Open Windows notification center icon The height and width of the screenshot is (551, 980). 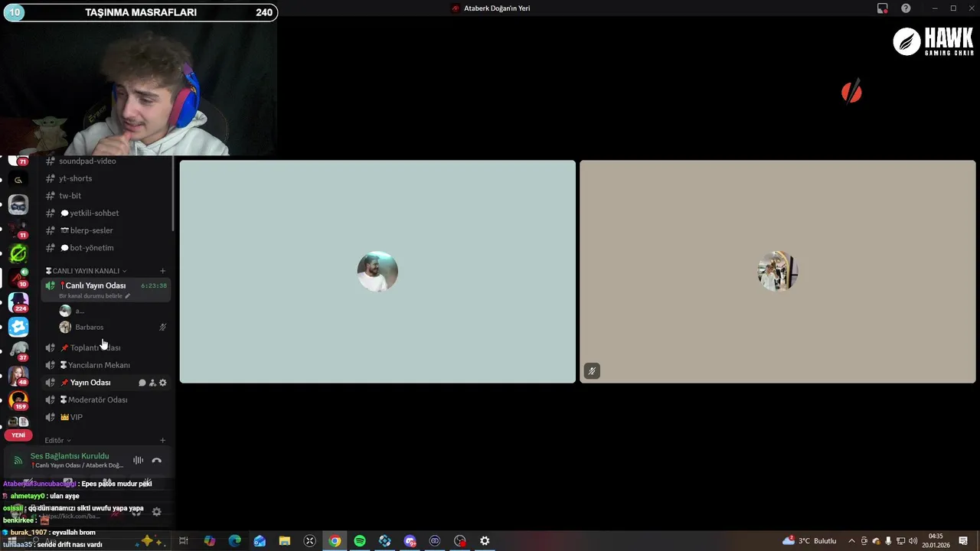pyautogui.click(x=963, y=541)
